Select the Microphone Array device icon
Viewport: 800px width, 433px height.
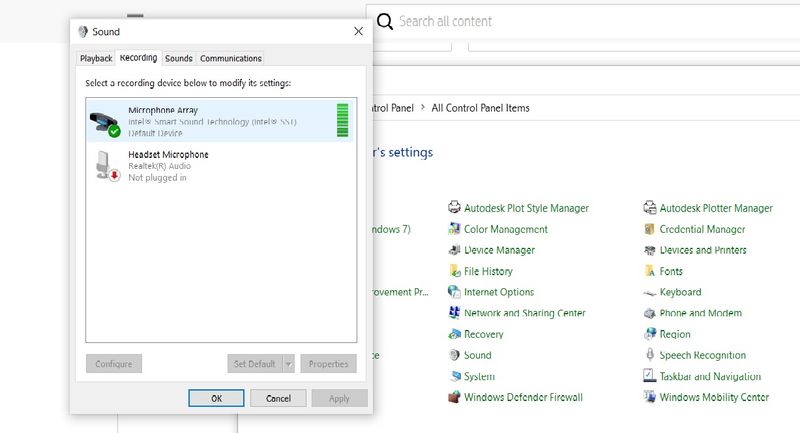pyautogui.click(x=105, y=121)
